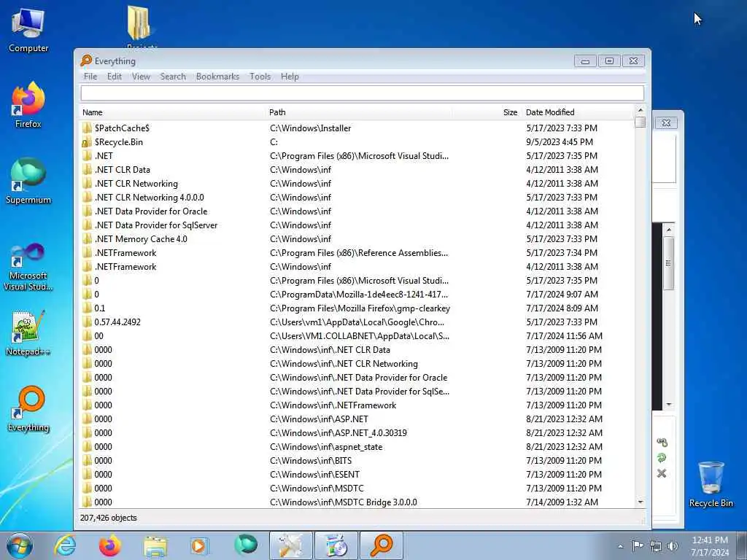Image resolution: width=747 pixels, height=560 pixels.
Task: Select the yellow folder icon on desktop
Action: tap(139, 24)
